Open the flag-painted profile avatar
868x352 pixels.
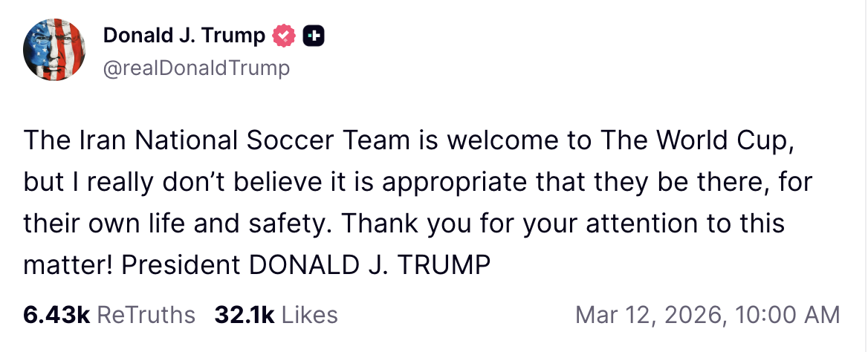coord(54,50)
